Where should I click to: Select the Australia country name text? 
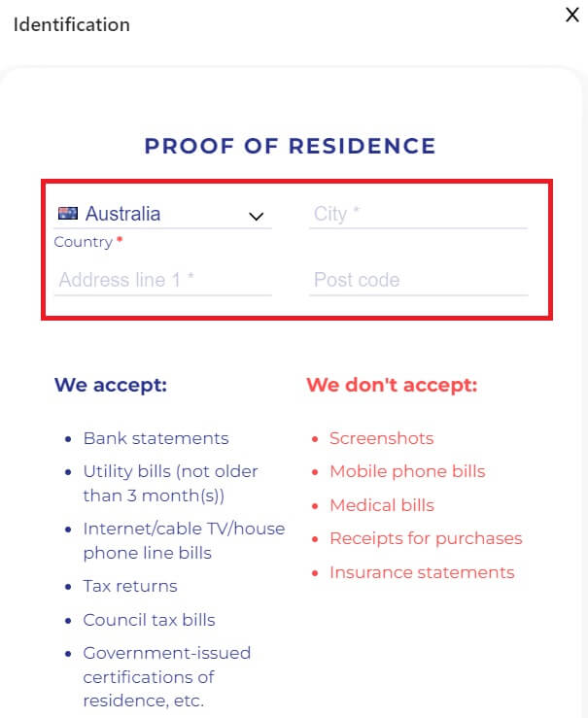pos(123,214)
